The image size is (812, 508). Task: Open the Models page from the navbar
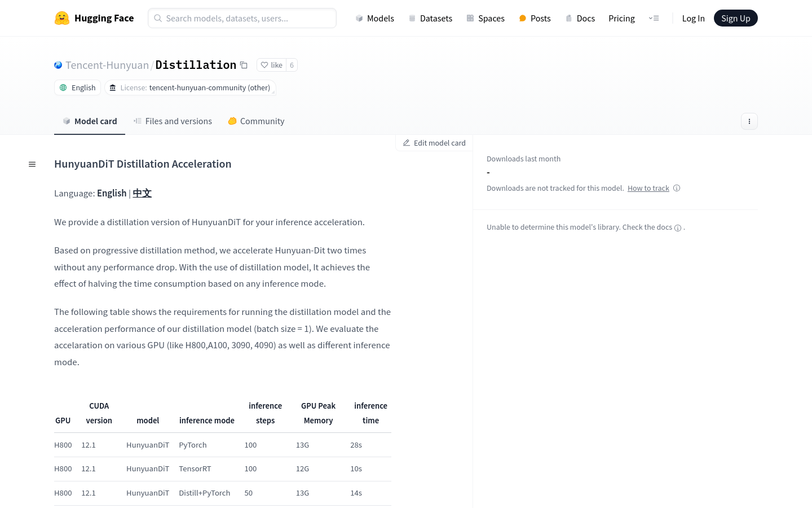coord(374,18)
